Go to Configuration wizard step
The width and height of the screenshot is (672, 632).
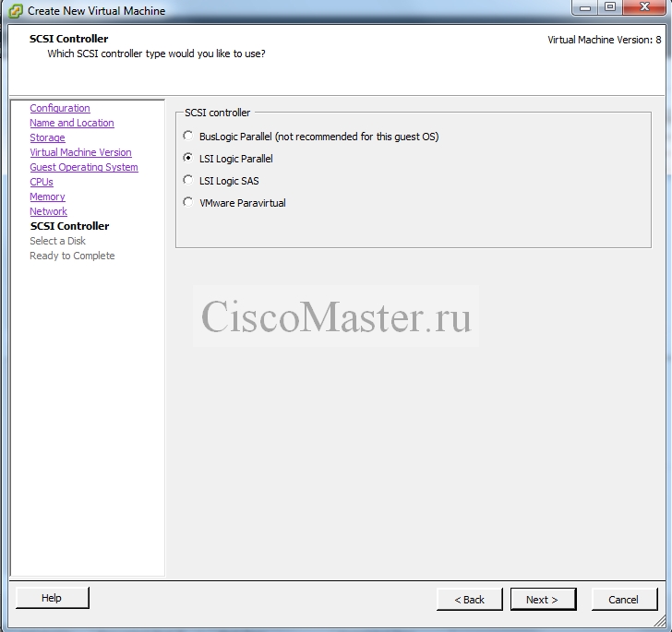(x=60, y=108)
